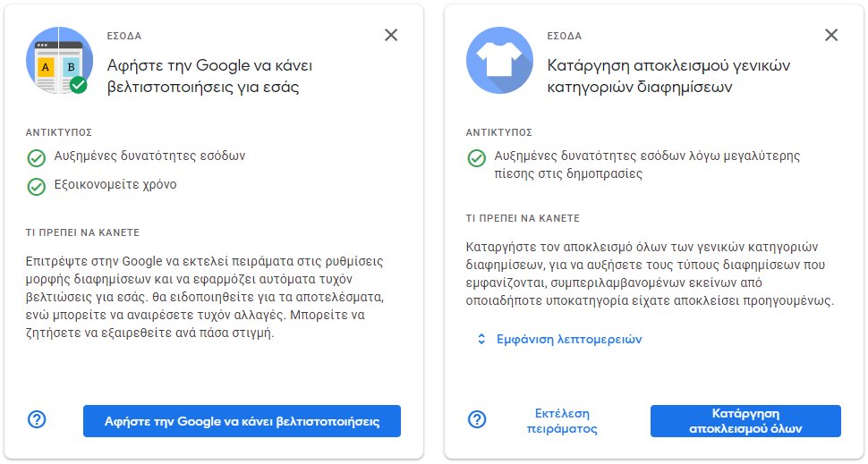Click checkmark beside "μεγαλύτερης πίεσης στις δημοπρασίες" impact
The width and height of the screenshot is (868, 464).
click(477, 157)
